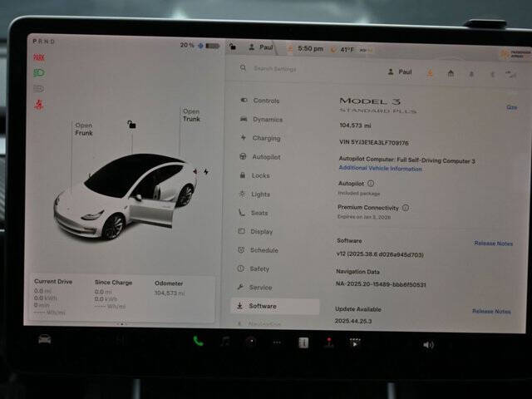Image resolution: width=532 pixels, height=399 pixels.
Task: Tap the Odometer trip card
Action: [x=170, y=288]
